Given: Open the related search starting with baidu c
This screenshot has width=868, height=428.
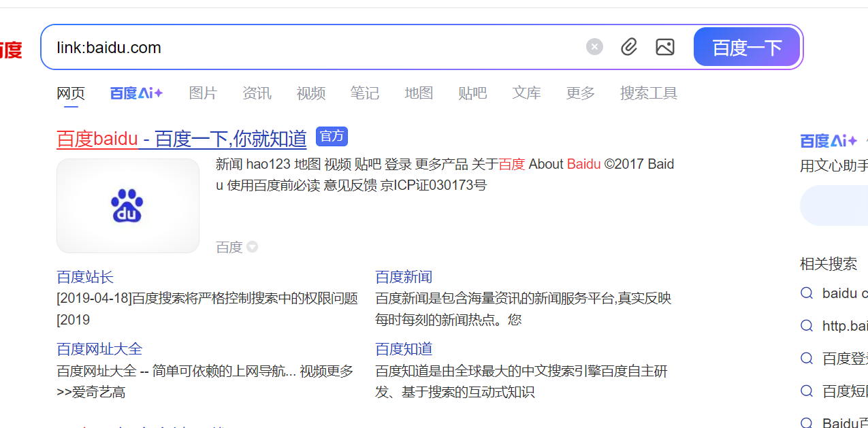Looking at the screenshot, I should pyautogui.click(x=845, y=293).
